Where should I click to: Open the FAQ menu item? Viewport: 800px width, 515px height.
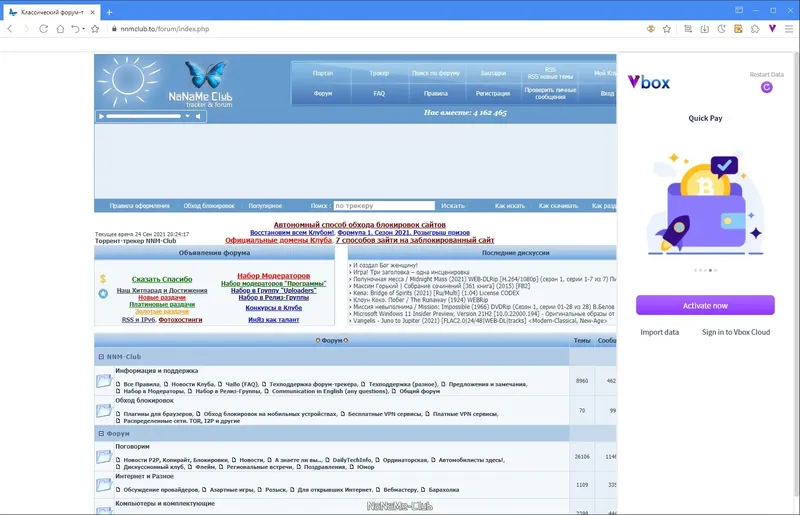[379, 93]
